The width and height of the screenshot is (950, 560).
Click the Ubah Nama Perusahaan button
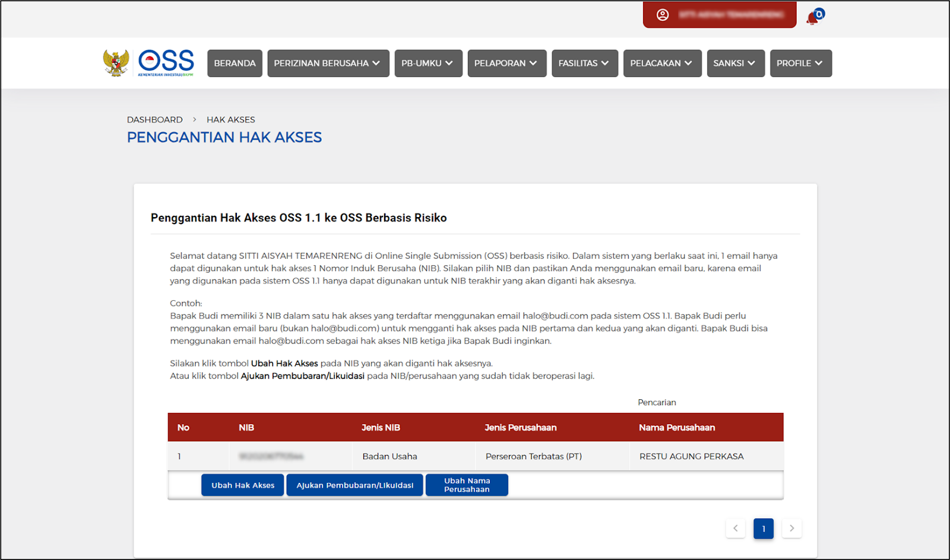pos(467,485)
